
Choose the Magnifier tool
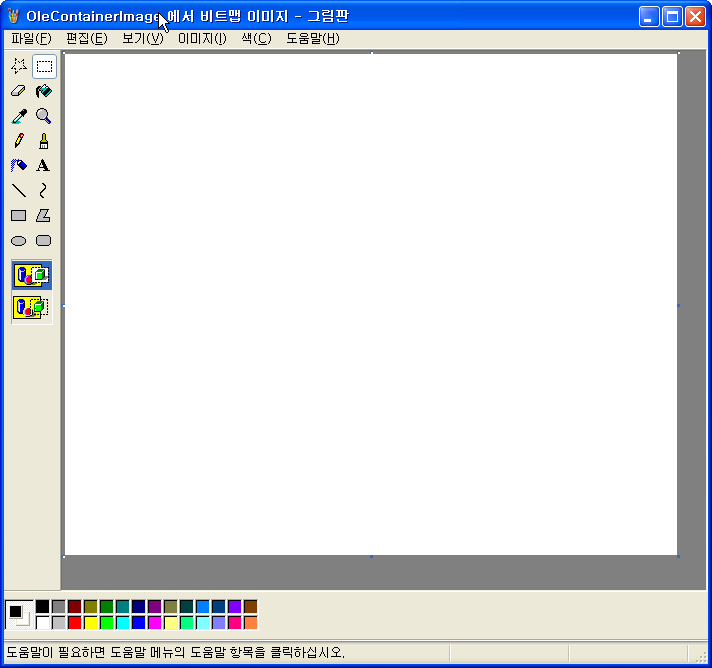click(44, 116)
